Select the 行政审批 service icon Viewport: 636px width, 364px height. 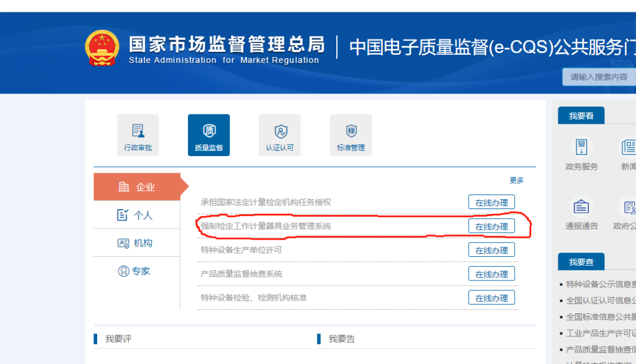(137, 135)
